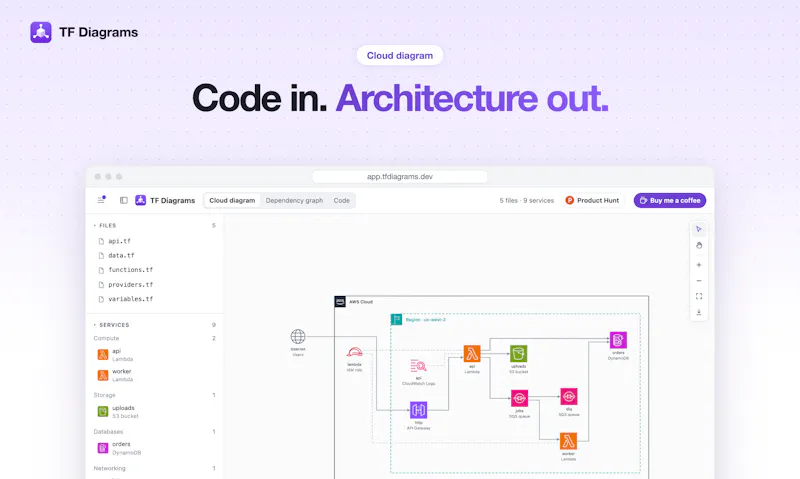
Task: Click the Databases category label
Action: point(108,432)
